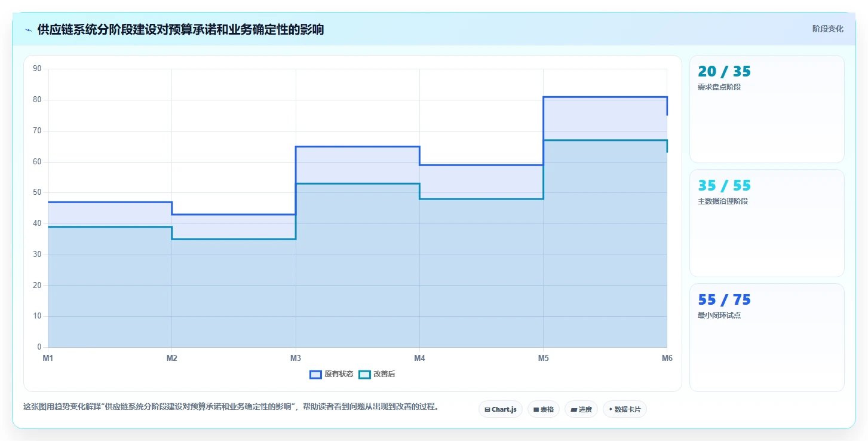Image resolution: width=868 pixels, height=441 pixels.
Task: Toggle the 原有状态 legend swatch
Action: tap(315, 374)
